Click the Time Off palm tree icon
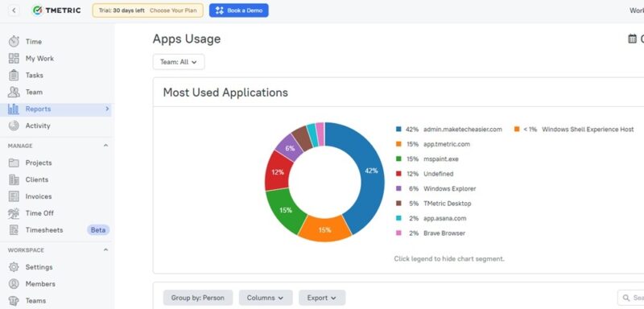The image size is (644, 309). [14, 213]
